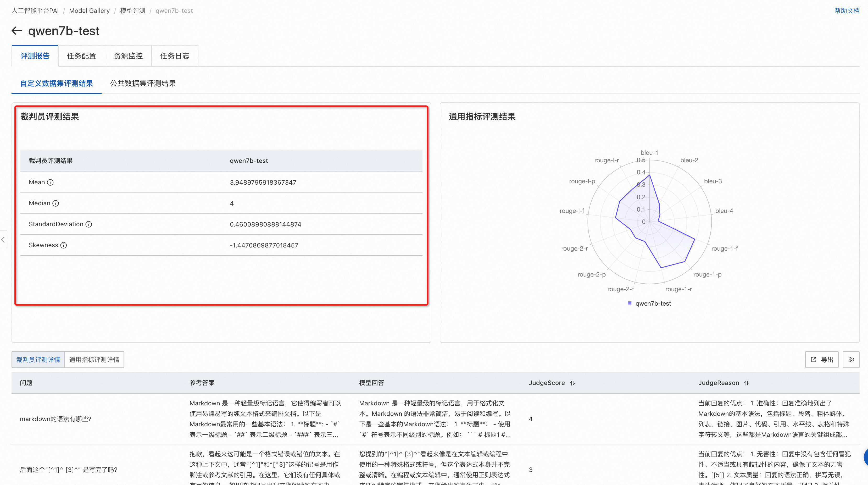The height and width of the screenshot is (485, 868).
Task: Click qwen7b-test column header in judge table
Action: (249, 161)
